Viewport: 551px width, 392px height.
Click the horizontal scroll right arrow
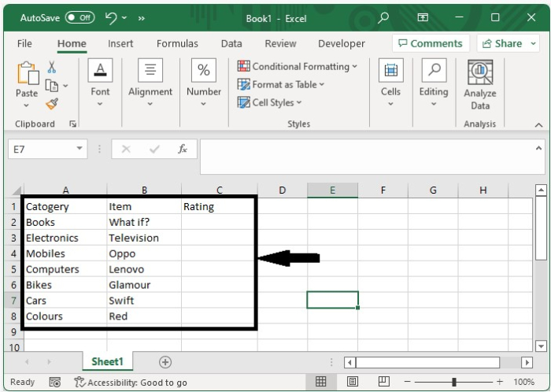point(527,362)
